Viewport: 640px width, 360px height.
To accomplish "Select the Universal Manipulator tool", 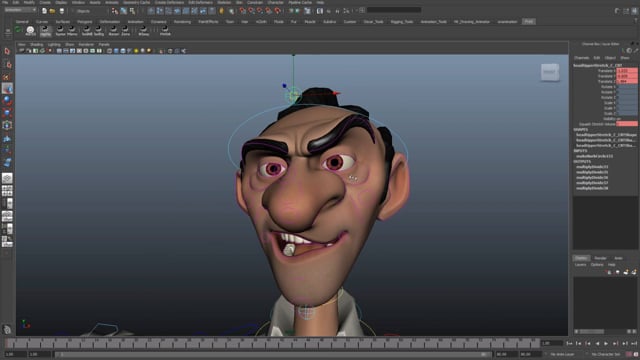I will click(7, 125).
